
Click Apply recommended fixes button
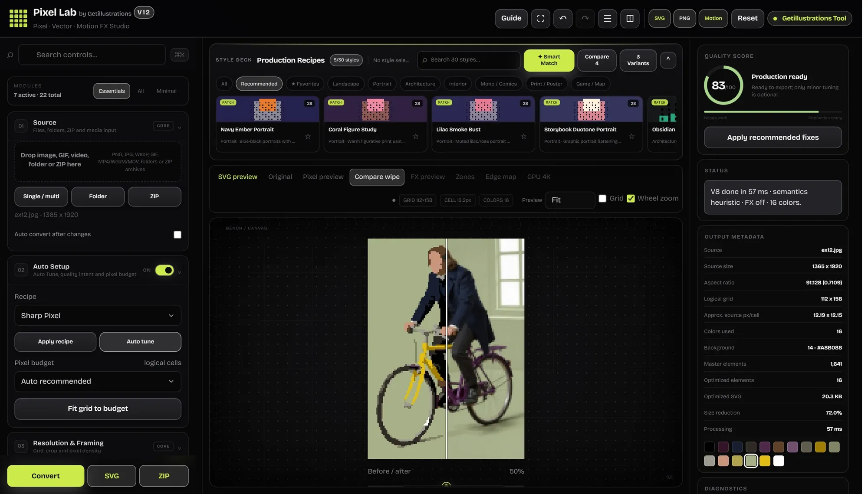pos(773,137)
